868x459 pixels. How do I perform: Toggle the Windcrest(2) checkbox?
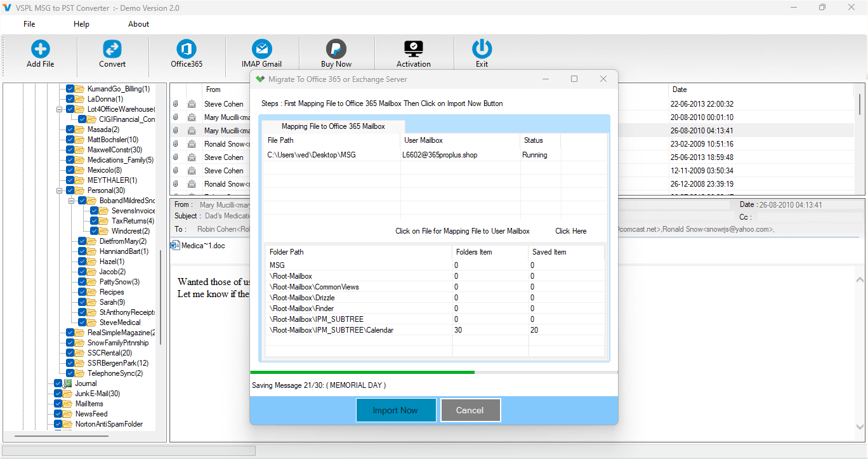[95, 231]
